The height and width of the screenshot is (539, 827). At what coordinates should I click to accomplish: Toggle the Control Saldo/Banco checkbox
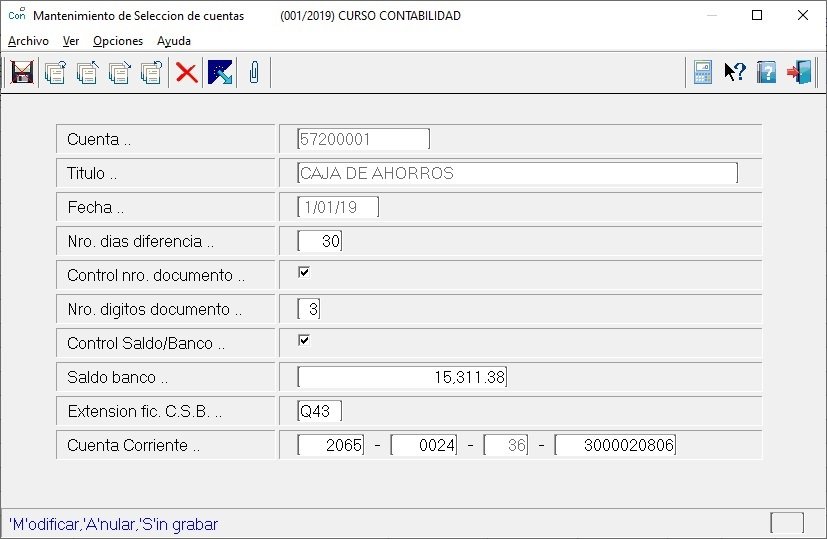304,340
